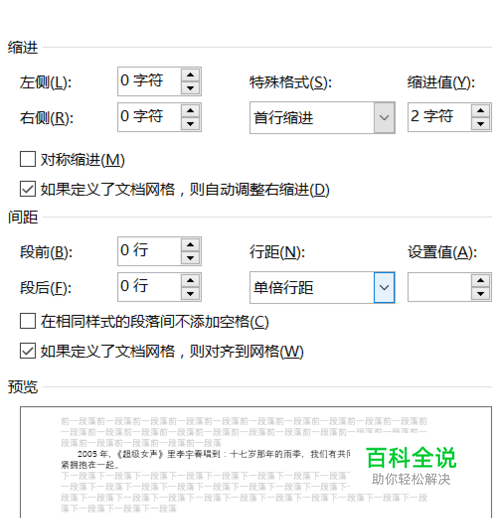The image size is (500, 518).
Task: Increase right indent with the up arrow
Action: [x=190, y=110]
